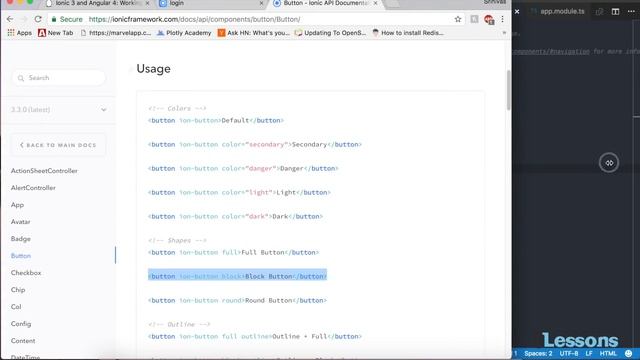Viewport: 640px width, 360px height.
Task: Open the Chrome three-dot menu
Action: [502, 19]
